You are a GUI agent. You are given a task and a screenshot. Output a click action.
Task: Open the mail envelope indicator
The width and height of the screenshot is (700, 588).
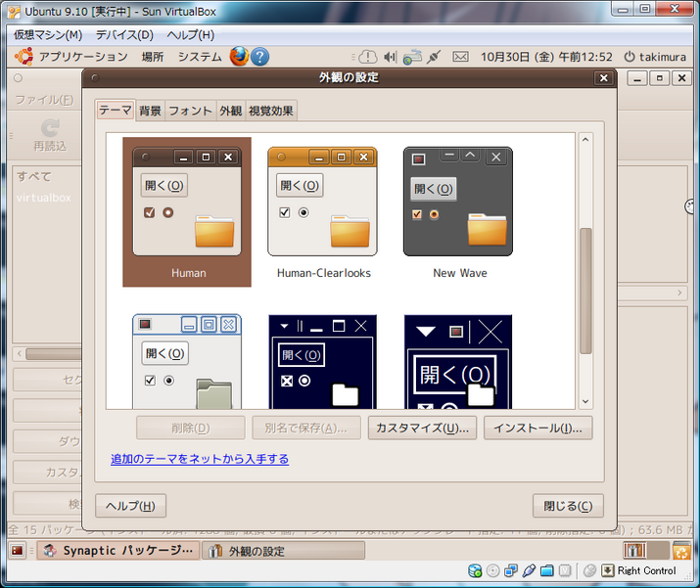460,57
